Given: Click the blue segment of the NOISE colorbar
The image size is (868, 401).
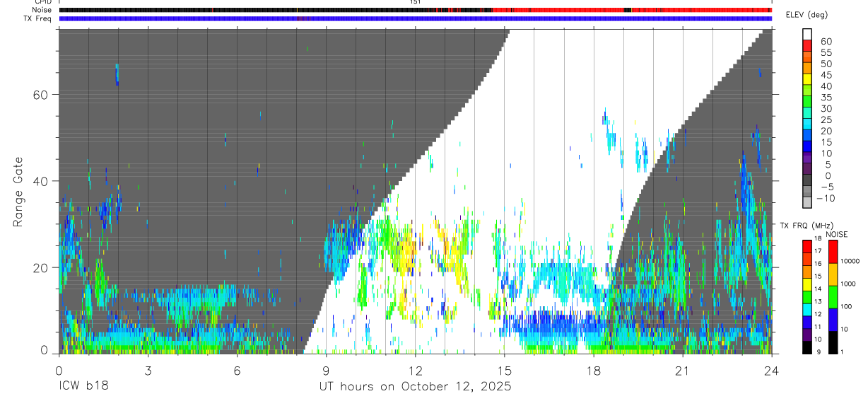Looking at the screenshot, I should click(x=833, y=320).
